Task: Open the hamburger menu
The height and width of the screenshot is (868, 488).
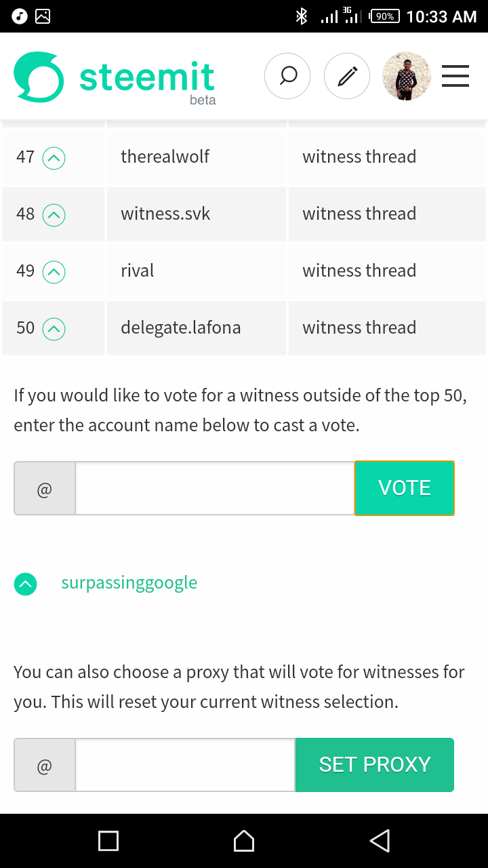Action: point(455,76)
